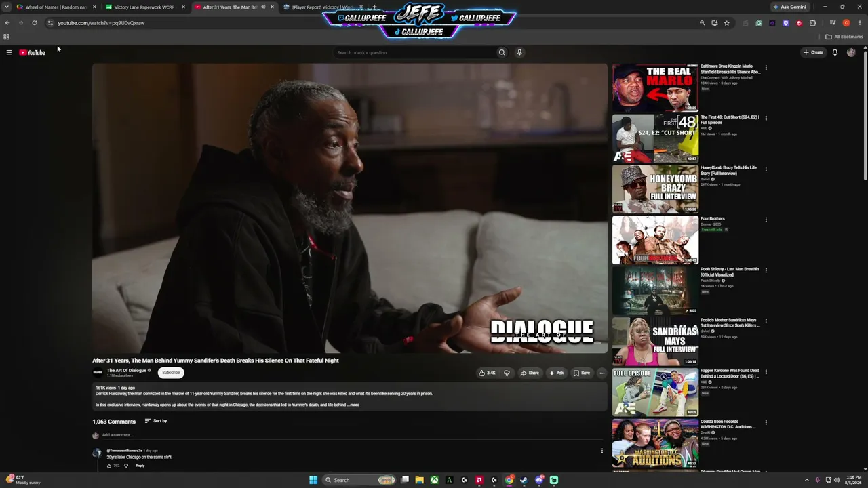This screenshot has width=868, height=488.
Task: Bookmark this page with the star icon
Action: (726, 22)
